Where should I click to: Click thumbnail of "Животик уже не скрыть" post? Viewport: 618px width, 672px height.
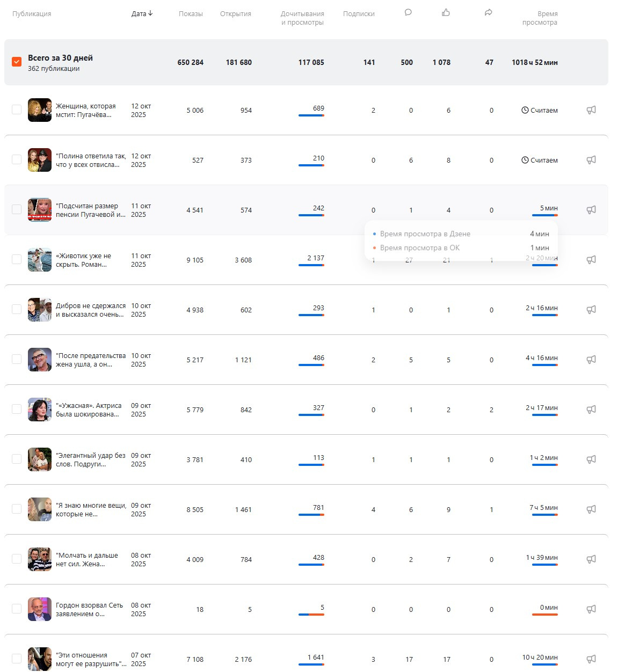coord(40,260)
